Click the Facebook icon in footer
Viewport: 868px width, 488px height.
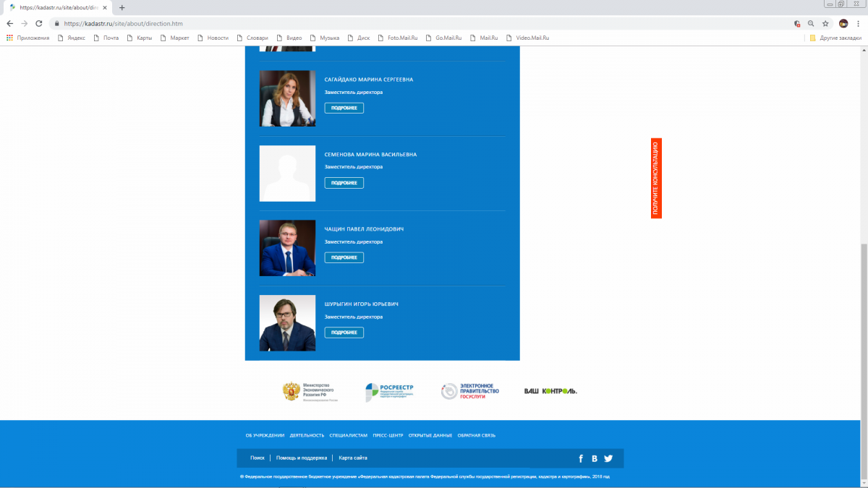580,458
